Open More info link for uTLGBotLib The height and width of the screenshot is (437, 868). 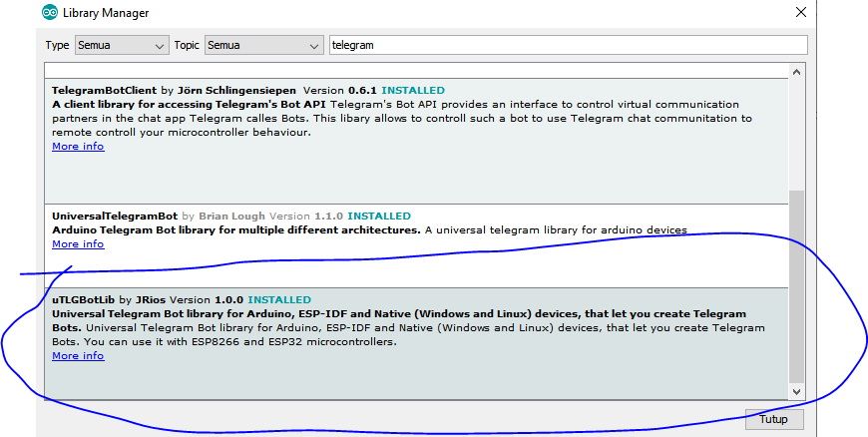[78, 356]
